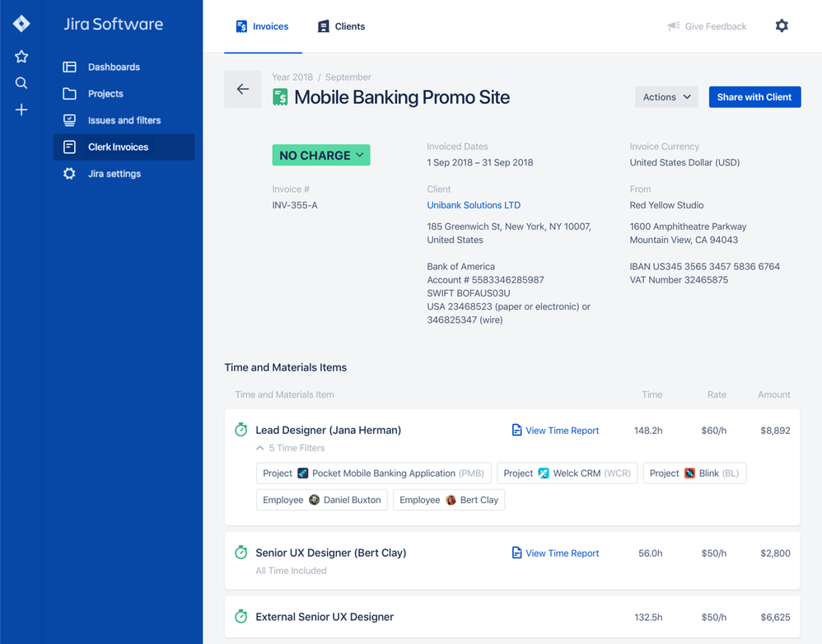Click the Issues and filters icon
822x644 pixels.
69,120
